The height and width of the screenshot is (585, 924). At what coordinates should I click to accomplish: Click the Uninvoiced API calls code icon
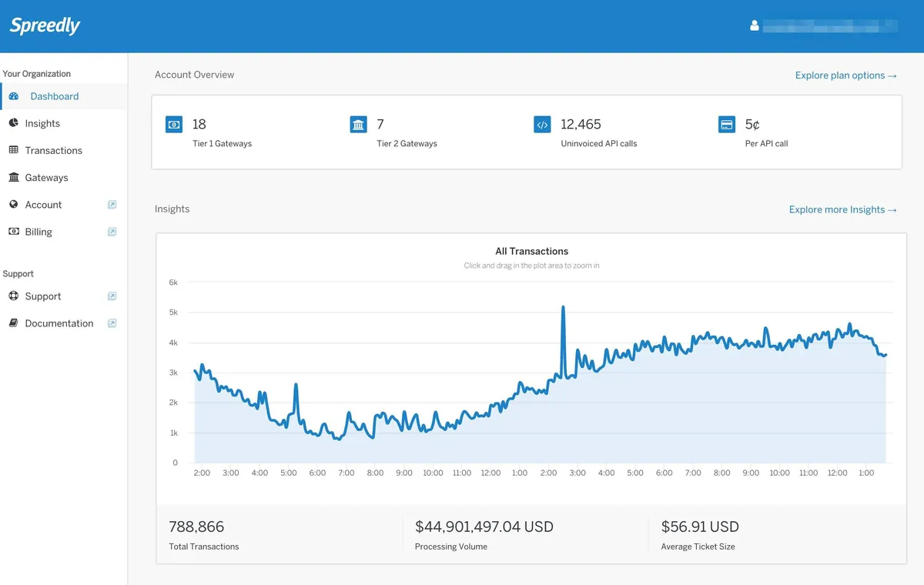[542, 125]
